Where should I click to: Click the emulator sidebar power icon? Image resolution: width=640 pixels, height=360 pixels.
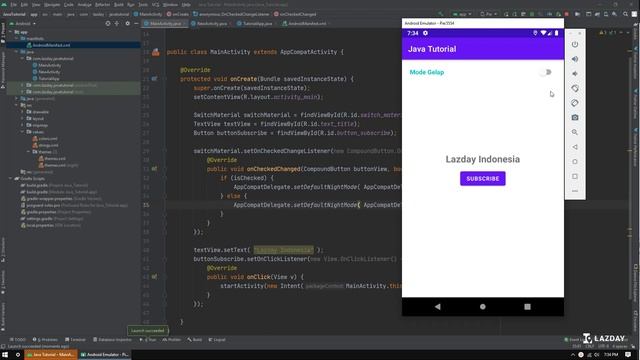point(575,44)
